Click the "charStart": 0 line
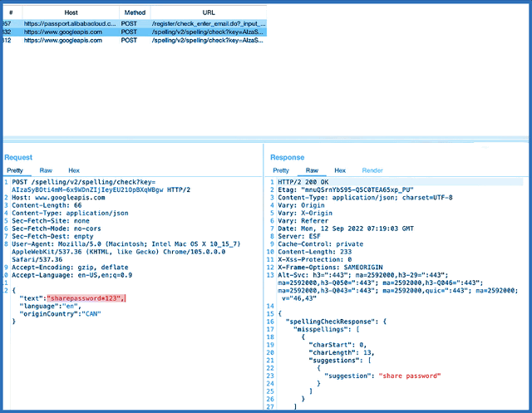 (x=338, y=345)
